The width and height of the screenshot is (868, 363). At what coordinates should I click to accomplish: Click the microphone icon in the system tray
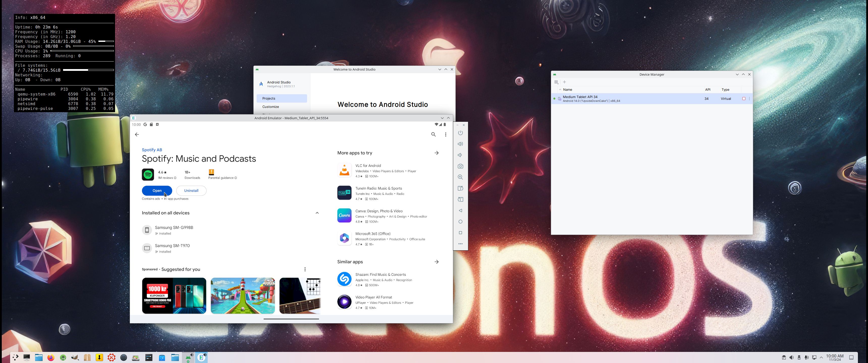coord(806,358)
